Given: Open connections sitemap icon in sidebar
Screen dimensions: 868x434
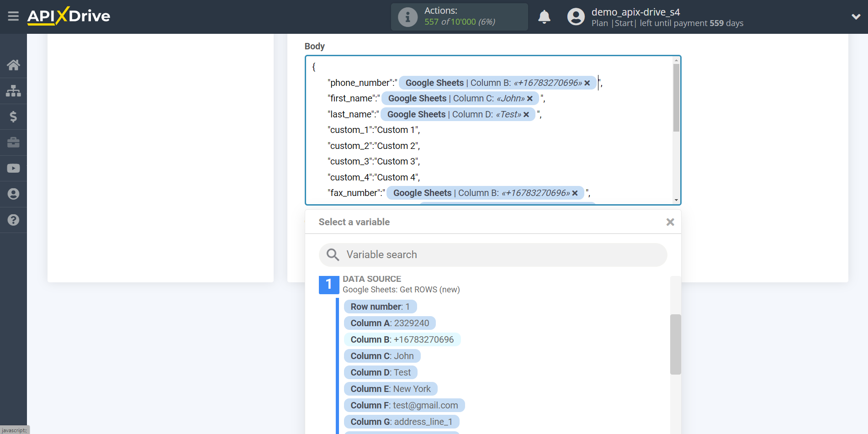Looking at the screenshot, I should tap(13, 91).
